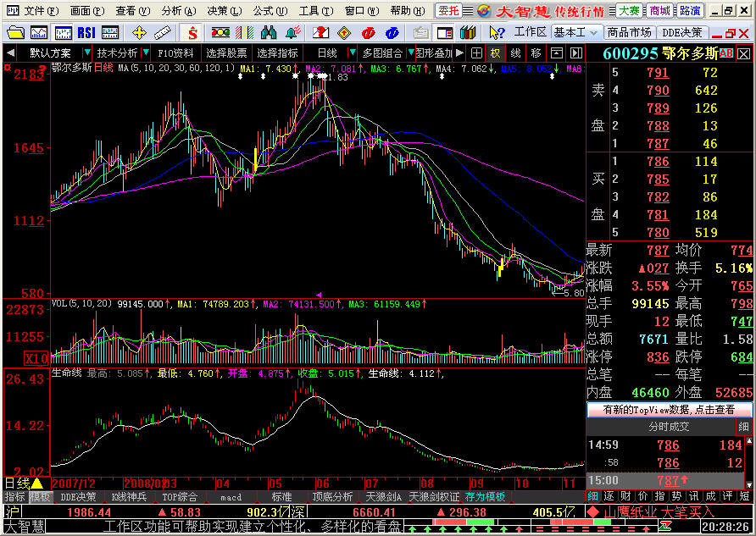756x536 pixels.
Task: Click the grid crosshair icon in chart bar
Action: pyautogui.click(x=476, y=53)
